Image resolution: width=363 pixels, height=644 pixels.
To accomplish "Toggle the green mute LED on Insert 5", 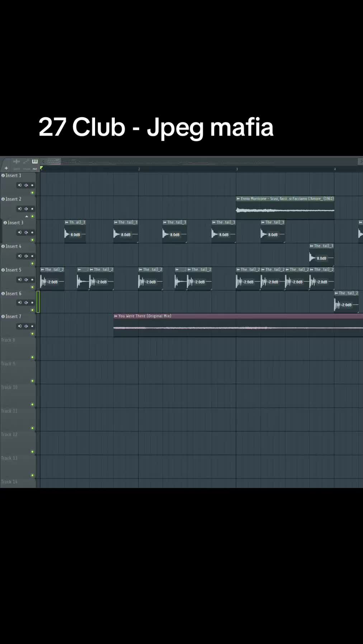I will pyautogui.click(x=32, y=287).
